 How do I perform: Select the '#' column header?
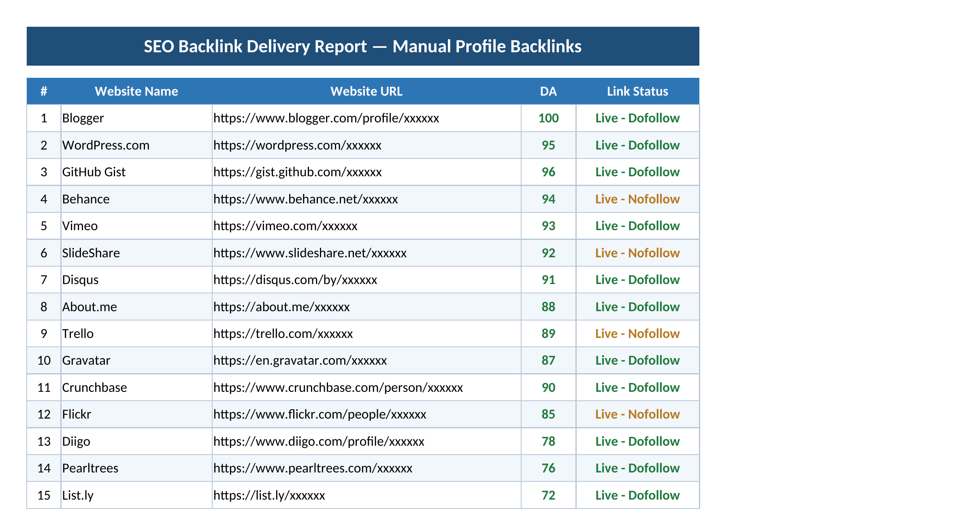44,91
